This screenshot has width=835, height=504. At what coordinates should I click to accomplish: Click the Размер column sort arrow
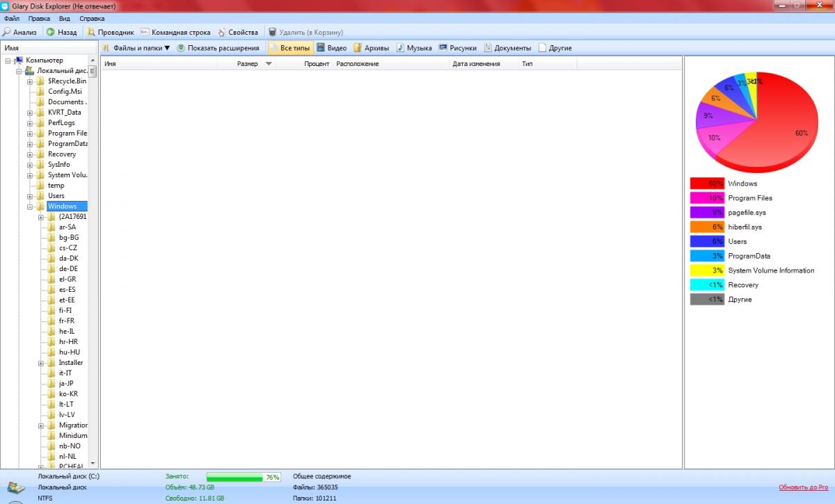coord(269,64)
